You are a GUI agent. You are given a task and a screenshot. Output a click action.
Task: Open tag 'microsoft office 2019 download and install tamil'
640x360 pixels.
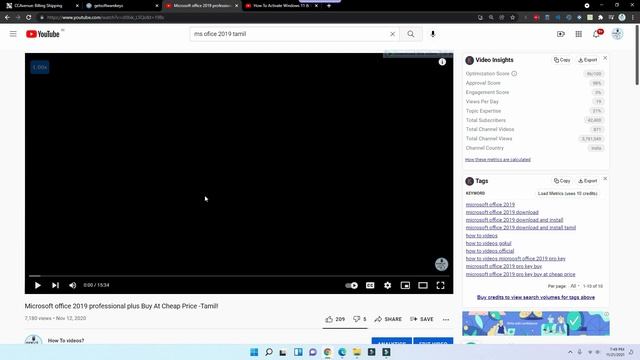tap(521, 228)
